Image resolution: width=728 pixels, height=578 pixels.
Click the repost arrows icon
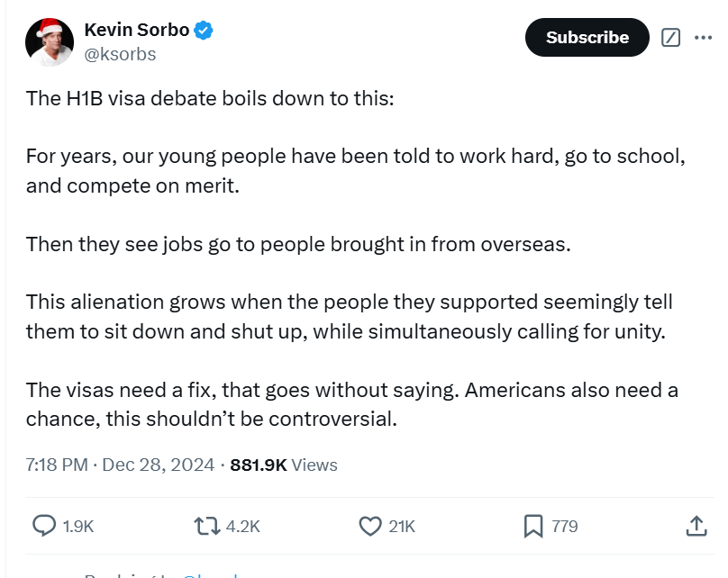(206, 527)
